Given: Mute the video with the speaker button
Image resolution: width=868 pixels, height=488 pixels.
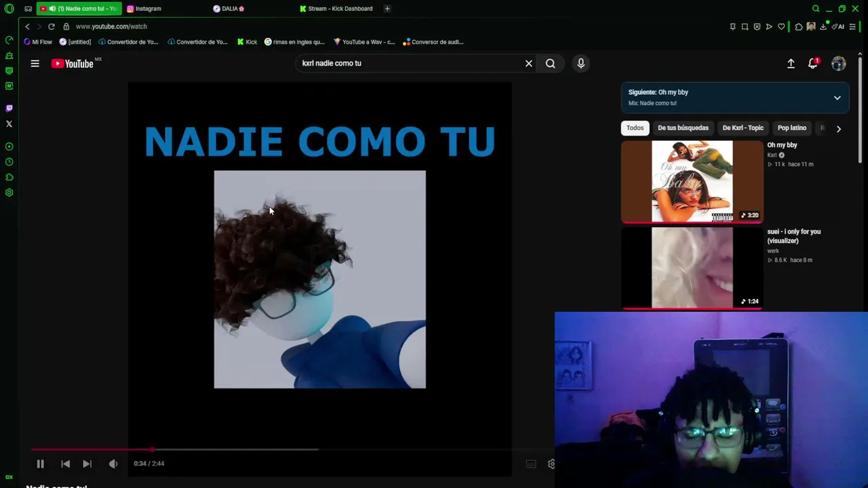Looking at the screenshot, I should coord(113,464).
